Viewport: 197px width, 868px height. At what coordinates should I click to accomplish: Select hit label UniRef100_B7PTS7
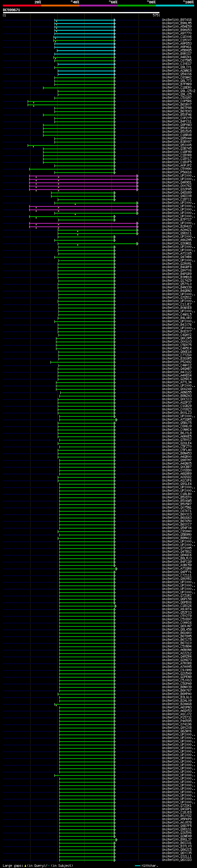tap(177, 220)
